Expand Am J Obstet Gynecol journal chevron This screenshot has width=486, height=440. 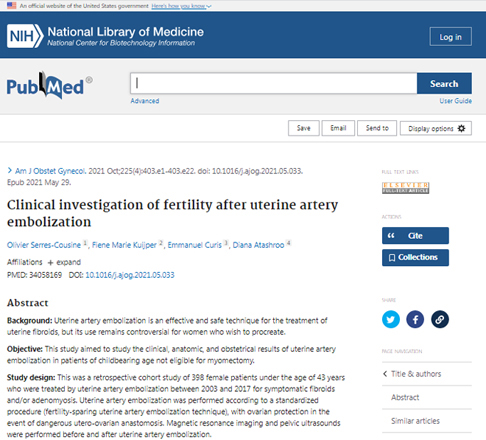click(10, 171)
